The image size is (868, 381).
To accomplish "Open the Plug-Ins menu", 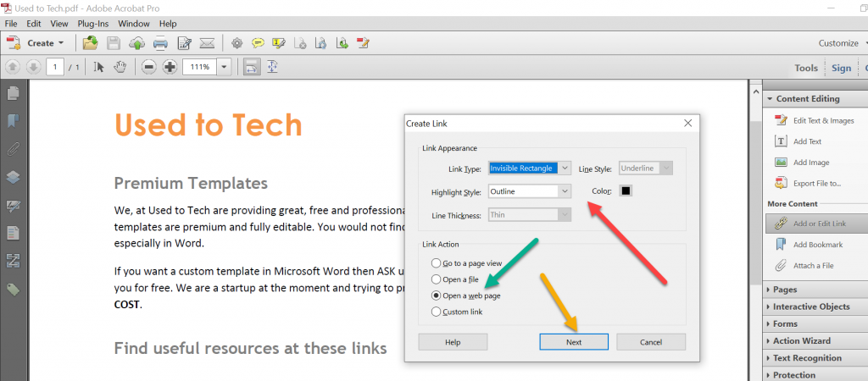I will pyautogui.click(x=93, y=24).
